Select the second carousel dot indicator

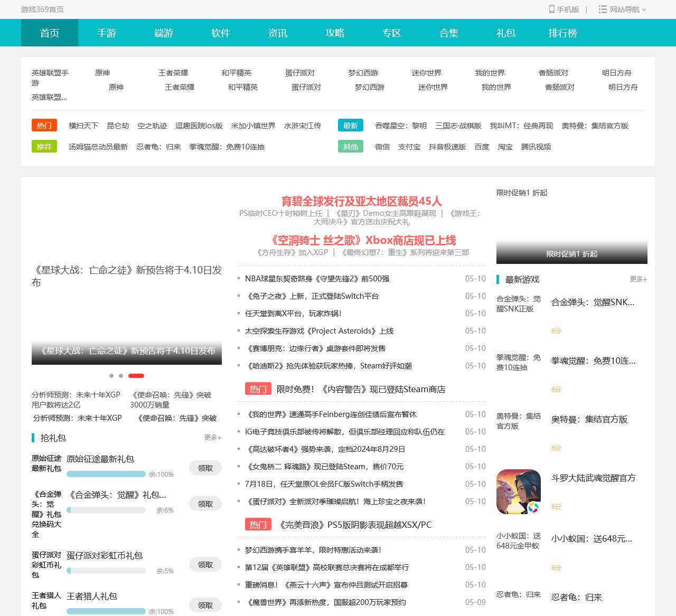click(121, 376)
